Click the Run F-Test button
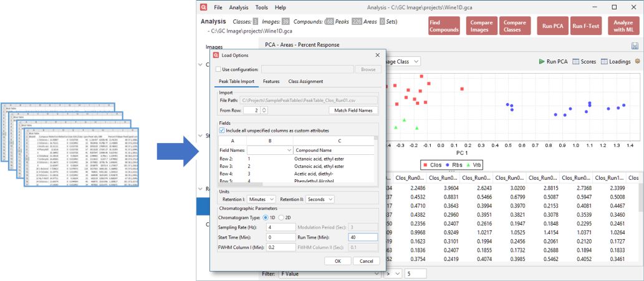 (x=585, y=26)
